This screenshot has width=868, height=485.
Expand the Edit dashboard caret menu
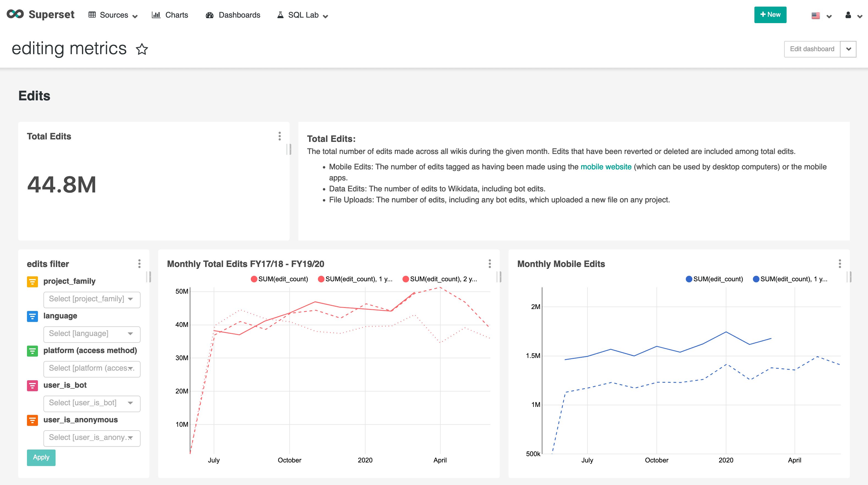coord(849,49)
